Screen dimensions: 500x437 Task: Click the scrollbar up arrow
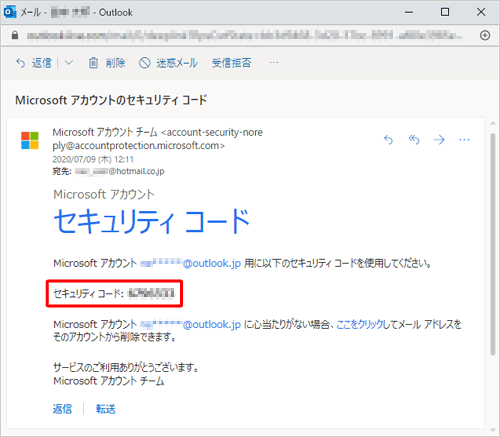coord(493,124)
